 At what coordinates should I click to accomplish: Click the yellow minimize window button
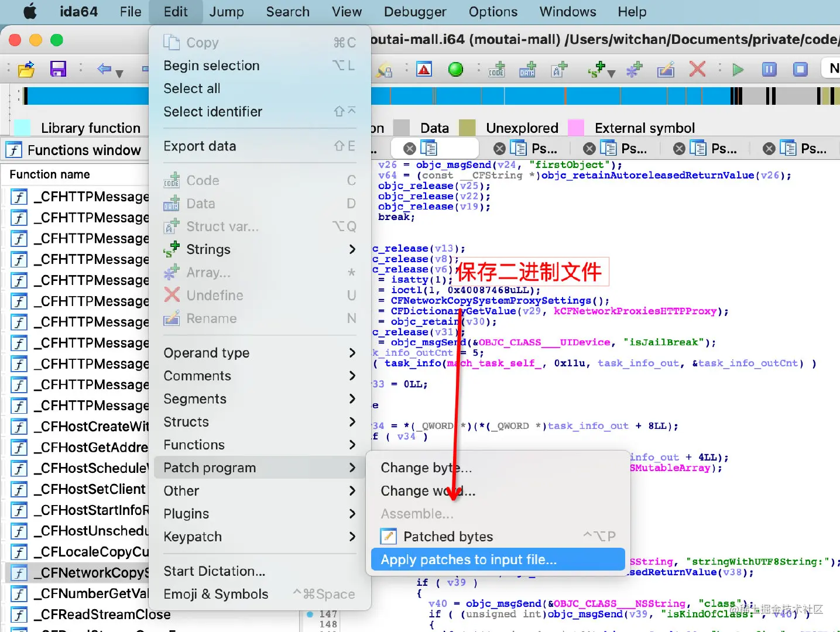tap(36, 40)
